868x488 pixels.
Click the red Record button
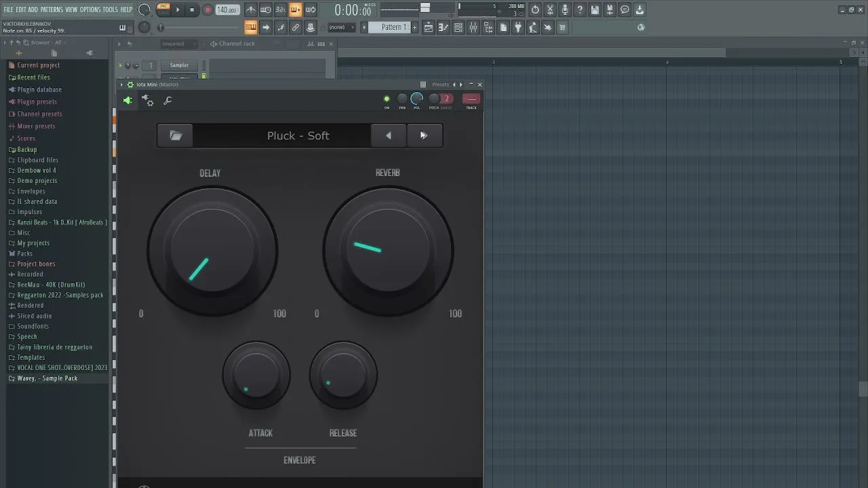click(x=208, y=9)
